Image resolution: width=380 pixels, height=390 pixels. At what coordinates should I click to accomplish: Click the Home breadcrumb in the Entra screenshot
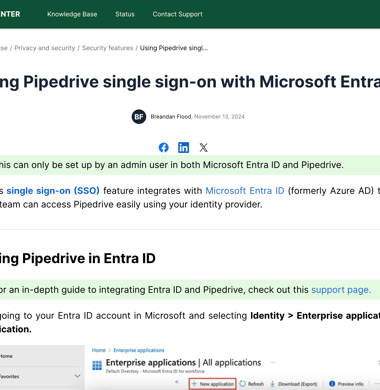tap(99, 350)
